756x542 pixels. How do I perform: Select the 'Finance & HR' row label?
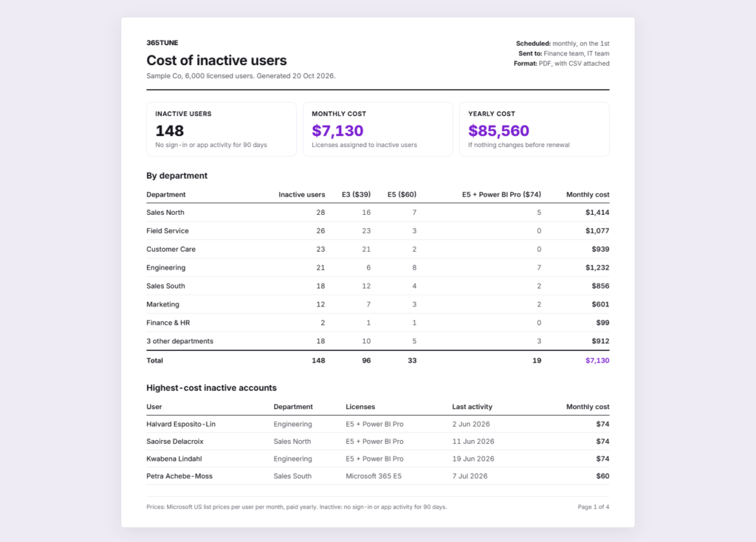pyautogui.click(x=168, y=323)
